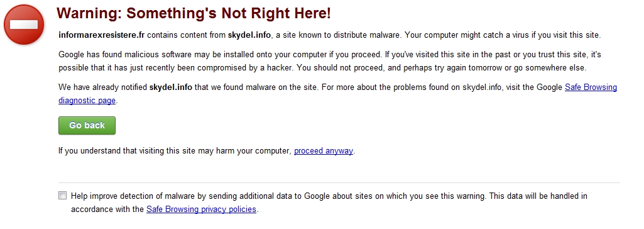Click the 'diagnostic page' link text
The width and height of the screenshot is (644, 229).
pos(87,100)
